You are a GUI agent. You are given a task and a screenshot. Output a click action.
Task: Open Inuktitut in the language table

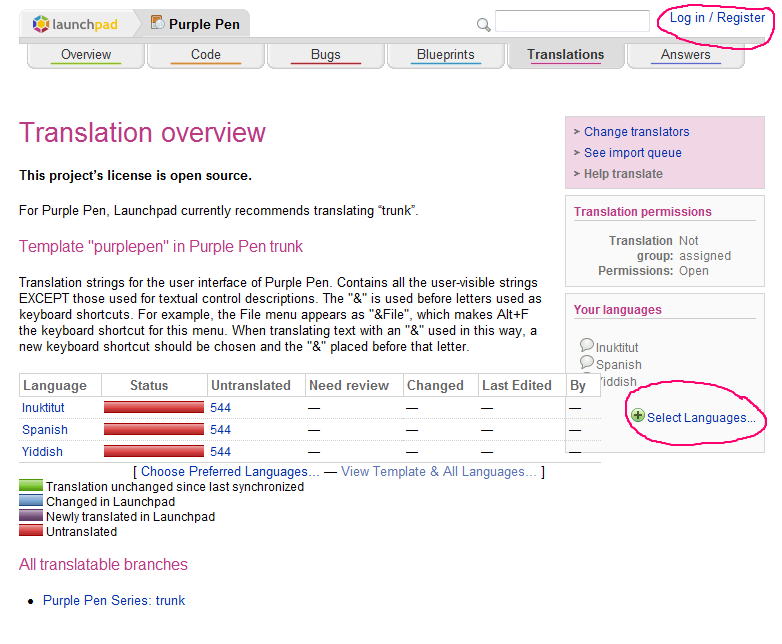[x=43, y=408]
